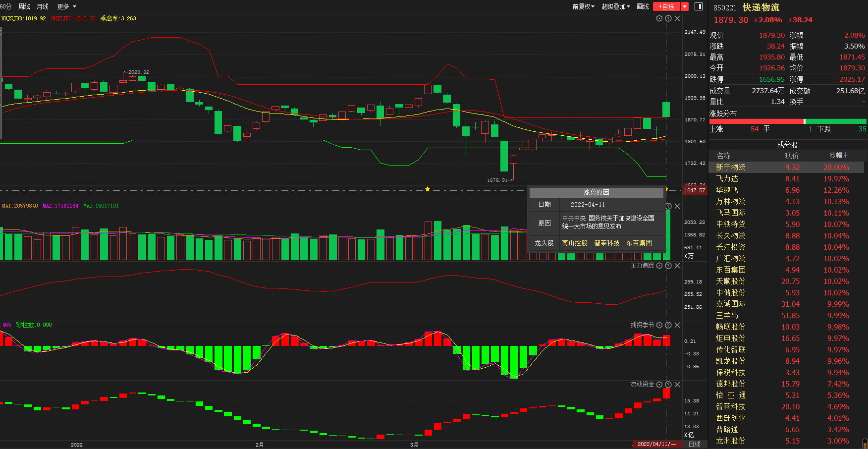
Task: Close the volume MA panel
Action: [677, 206]
